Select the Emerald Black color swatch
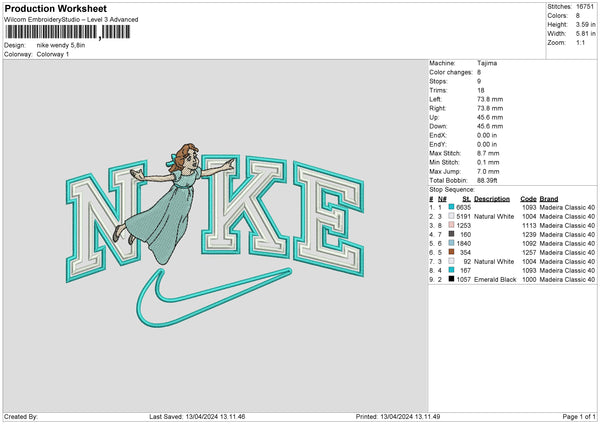 coord(452,278)
